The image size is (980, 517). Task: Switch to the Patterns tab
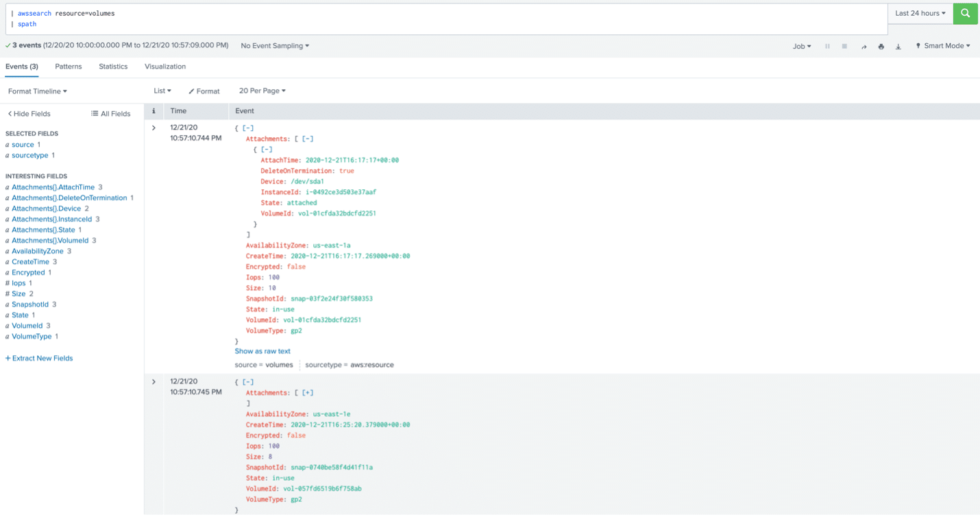(x=69, y=67)
